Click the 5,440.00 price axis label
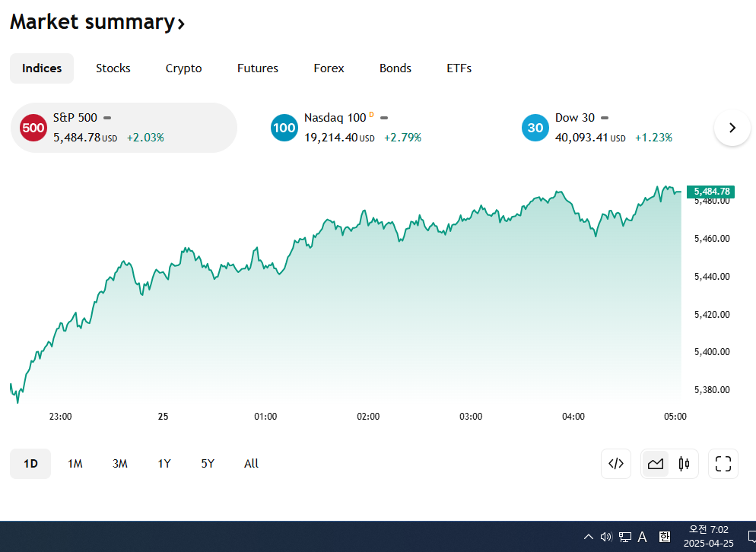The width and height of the screenshot is (756, 552). pos(712,277)
